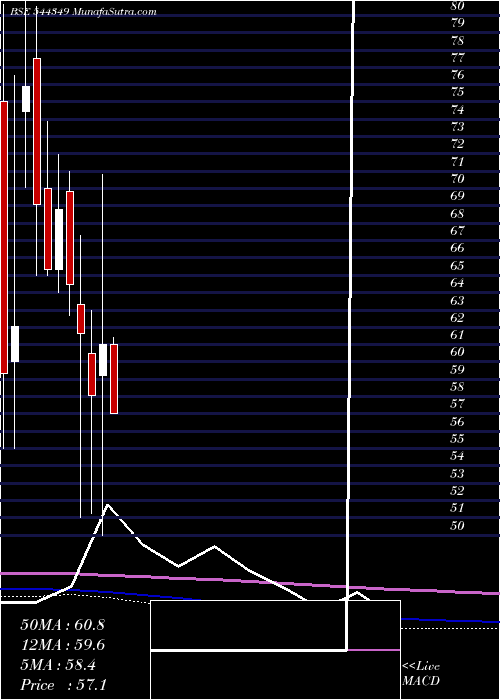
Task: Click the 80 price axis label
Action: coord(458,6)
